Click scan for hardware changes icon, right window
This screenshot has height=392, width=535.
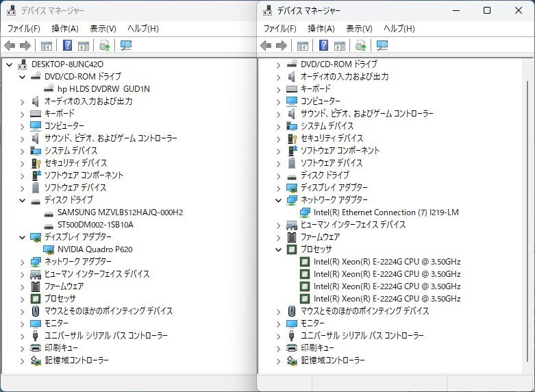[x=382, y=45]
